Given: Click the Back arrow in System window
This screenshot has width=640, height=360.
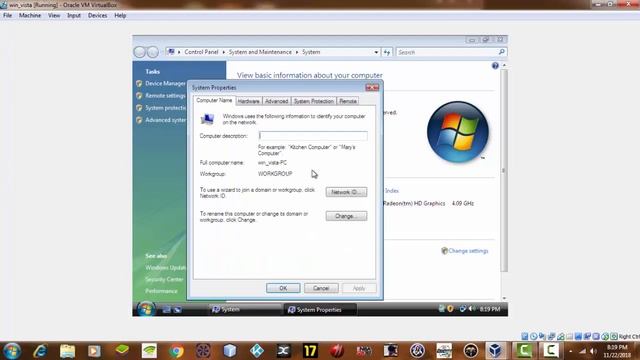Looking at the screenshot, I should (x=140, y=52).
